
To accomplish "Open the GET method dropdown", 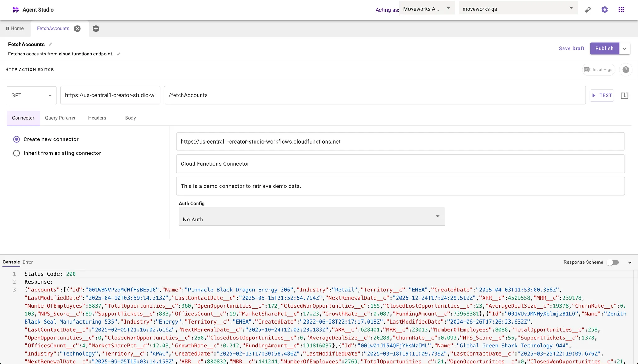I will coord(31,96).
